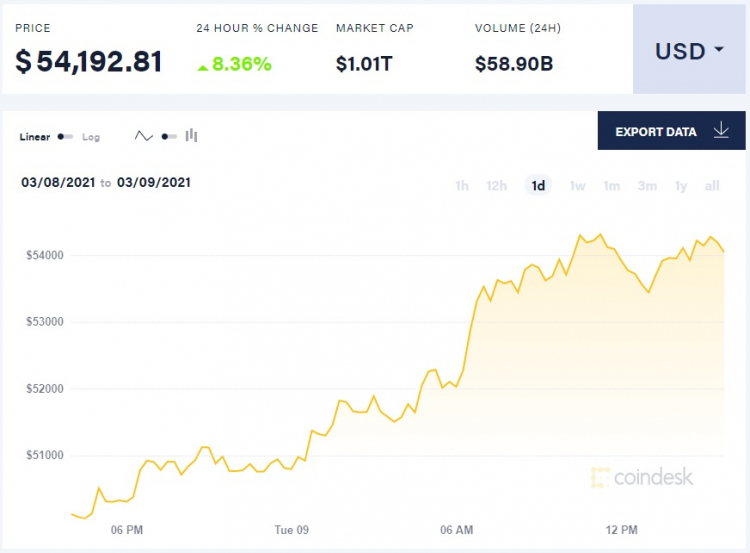Viewport: 750px width, 553px height.
Task: Click the EXPORT DATA button text
Action: point(655,131)
